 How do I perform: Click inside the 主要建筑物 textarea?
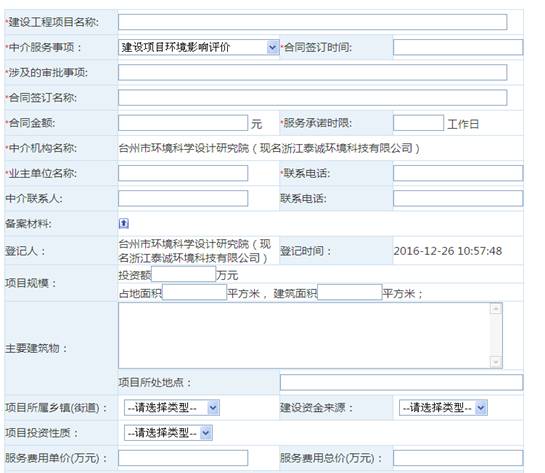click(304, 335)
